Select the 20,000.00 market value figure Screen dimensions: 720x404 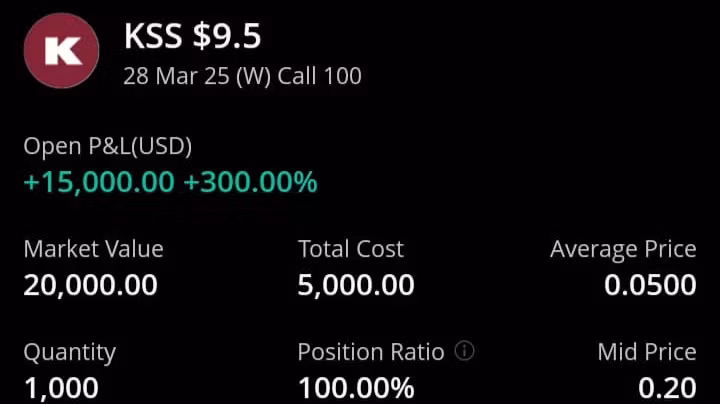pos(90,285)
